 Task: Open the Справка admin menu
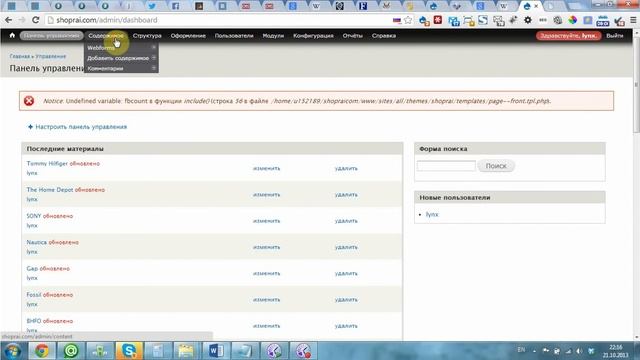[384, 36]
